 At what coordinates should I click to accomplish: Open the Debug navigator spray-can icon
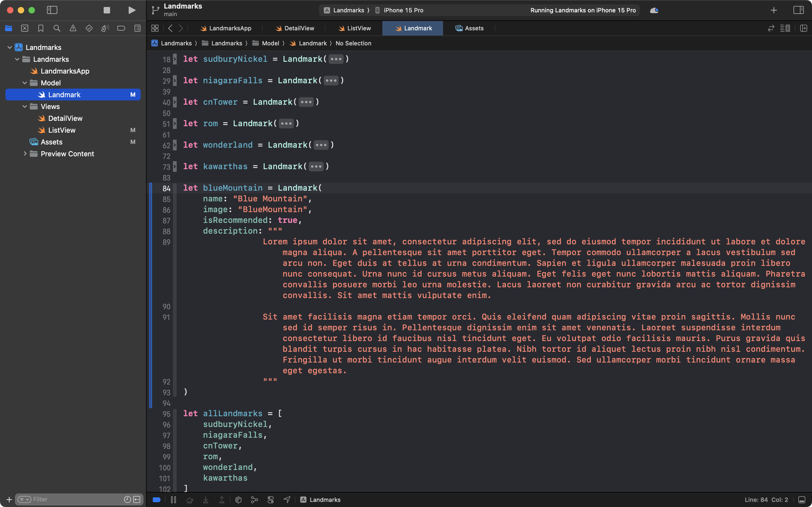pyautogui.click(x=105, y=28)
